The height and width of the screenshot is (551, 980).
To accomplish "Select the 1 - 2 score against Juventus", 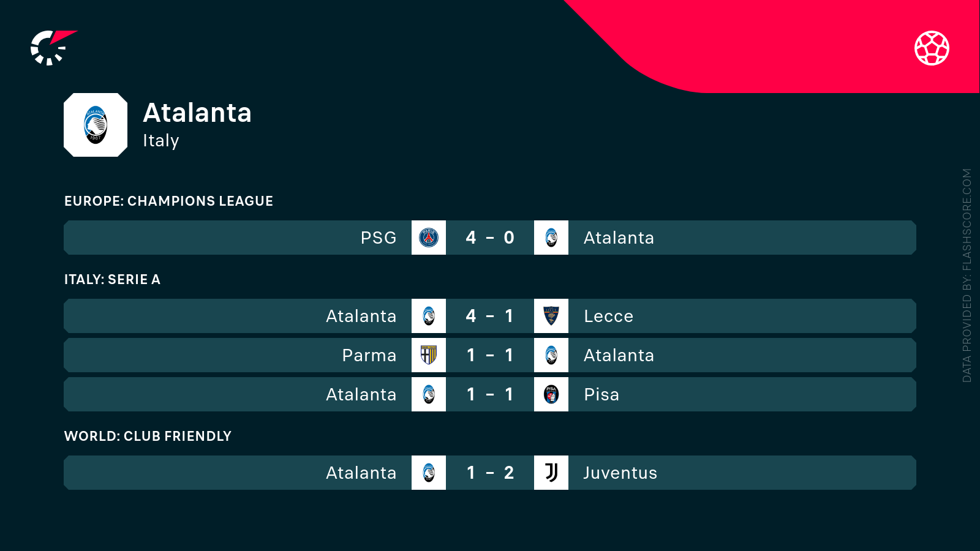I will (x=490, y=473).
